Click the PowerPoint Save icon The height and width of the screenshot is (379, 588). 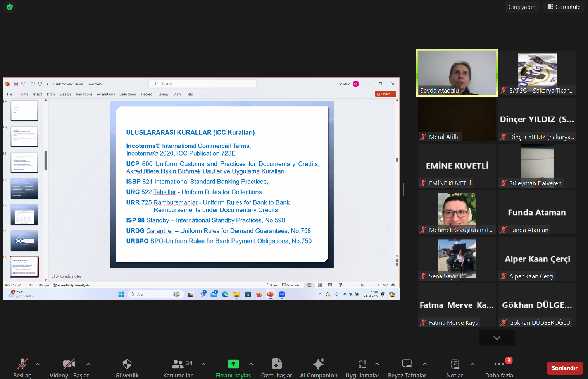coord(16,84)
